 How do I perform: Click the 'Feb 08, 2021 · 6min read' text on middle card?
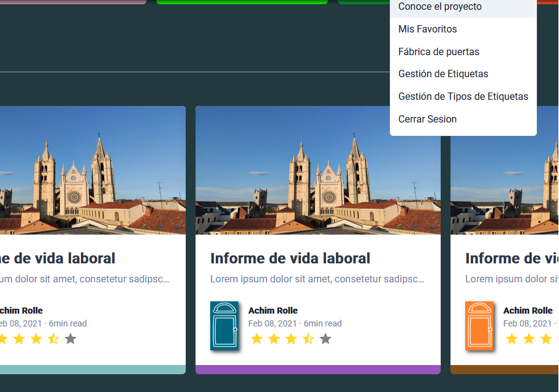click(295, 323)
